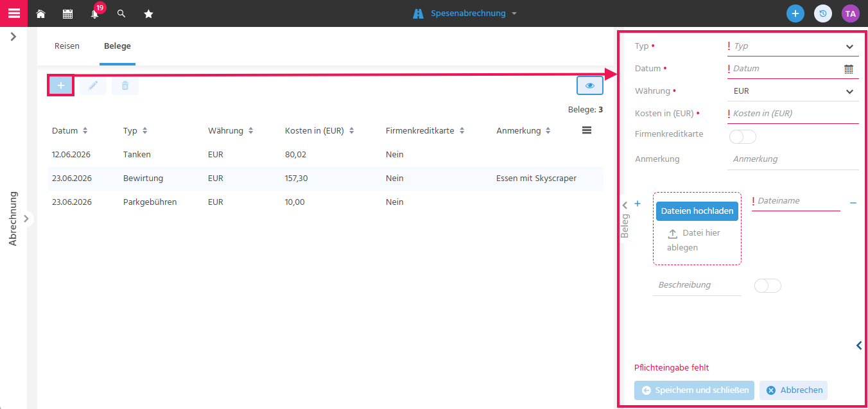Click the Dateiname input field
The width and height of the screenshot is (868, 409).
coord(796,201)
